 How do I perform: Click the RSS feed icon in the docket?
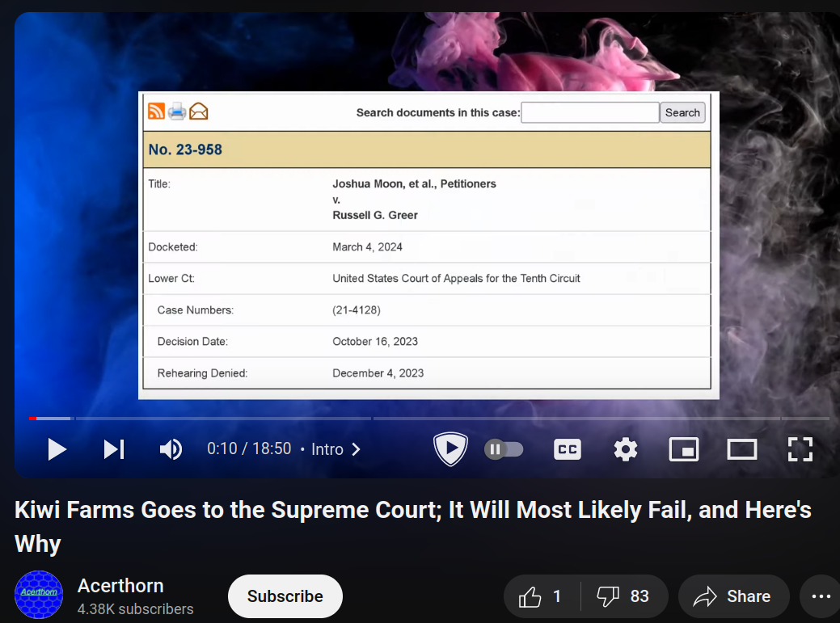point(156,112)
